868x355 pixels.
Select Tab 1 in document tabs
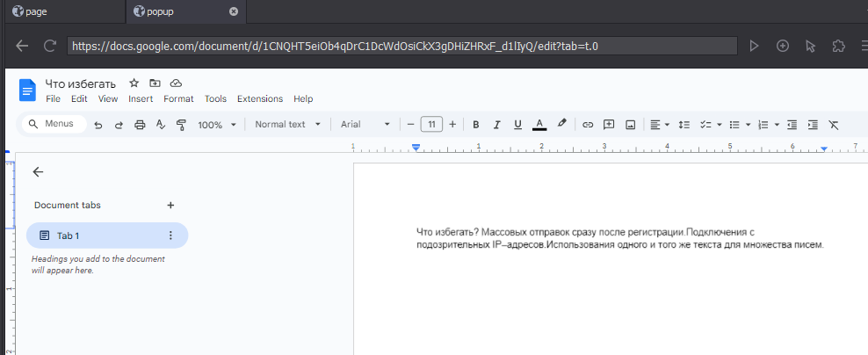coord(107,235)
